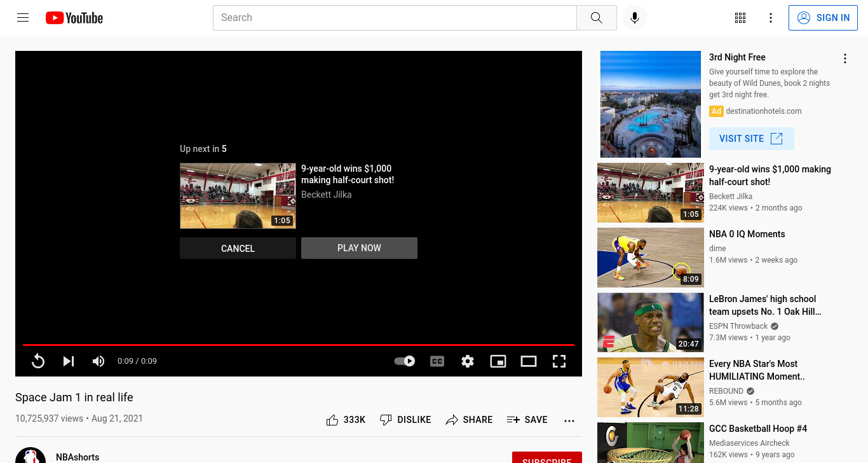Image resolution: width=868 pixels, height=463 pixels.
Task: Cancel the up next autoplay
Action: pos(238,248)
